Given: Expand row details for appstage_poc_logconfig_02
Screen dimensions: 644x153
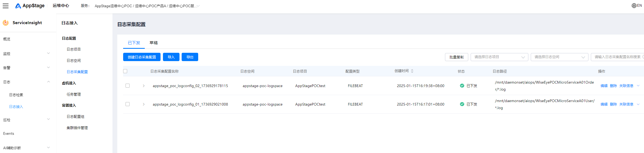Looking at the screenshot, I should pyautogui.click(x=144, y=86).
